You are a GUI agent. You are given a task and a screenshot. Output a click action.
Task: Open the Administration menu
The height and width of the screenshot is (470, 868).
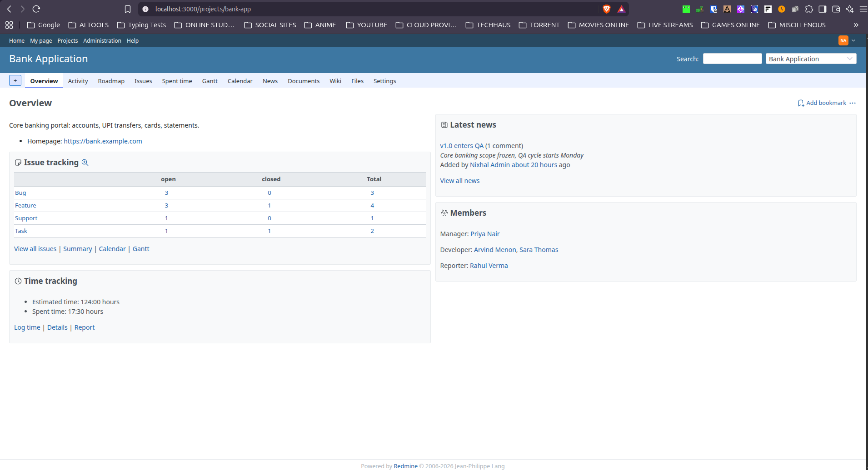point(102,40)
